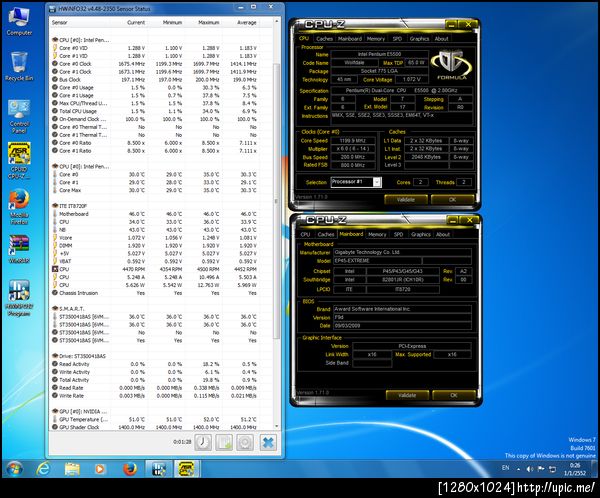Open the Computer desktop icon
Viewport: 600px width, 498px height.
click(x=19, y=22)
